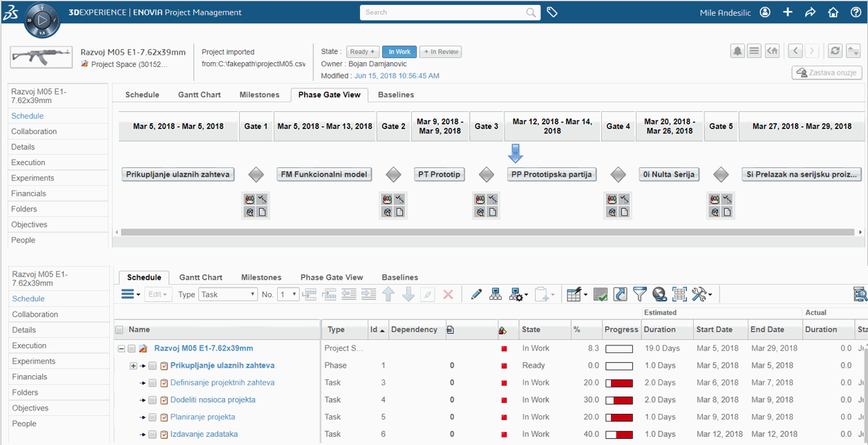Open notifications via the bell icon
This screenshot has width=868, height=445.
739,50
